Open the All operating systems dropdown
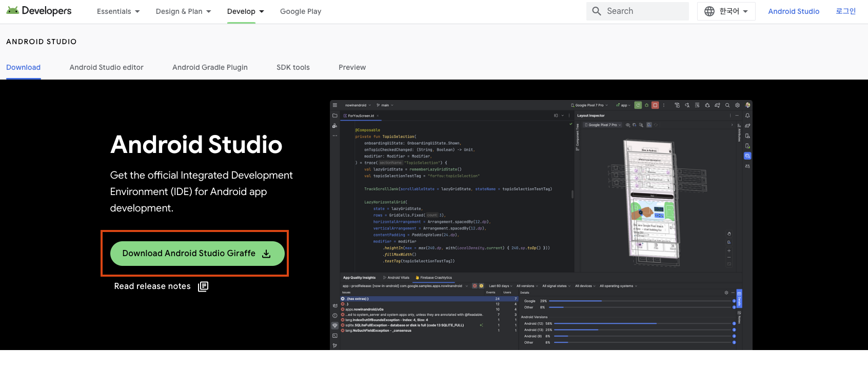 click(x=618, y=286)
